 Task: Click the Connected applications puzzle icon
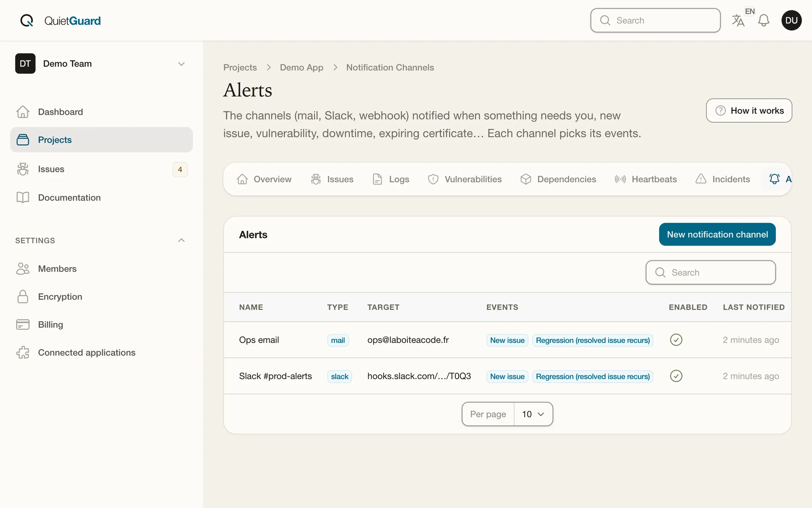23,352
